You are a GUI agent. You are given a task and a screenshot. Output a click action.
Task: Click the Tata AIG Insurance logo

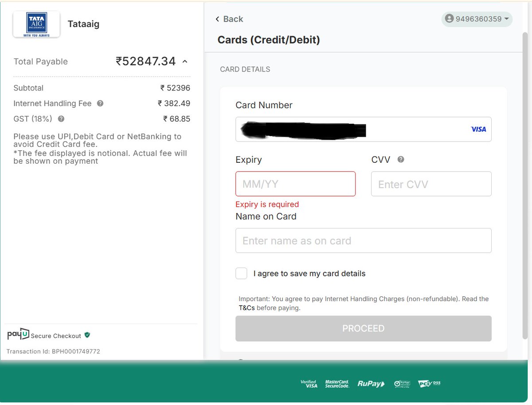(x=36, y=24)
